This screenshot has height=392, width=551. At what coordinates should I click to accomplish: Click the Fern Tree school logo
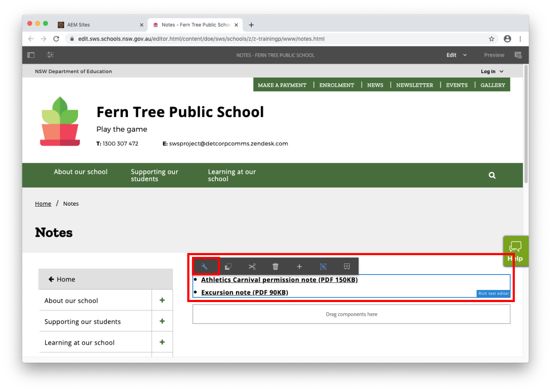(60, 121)
